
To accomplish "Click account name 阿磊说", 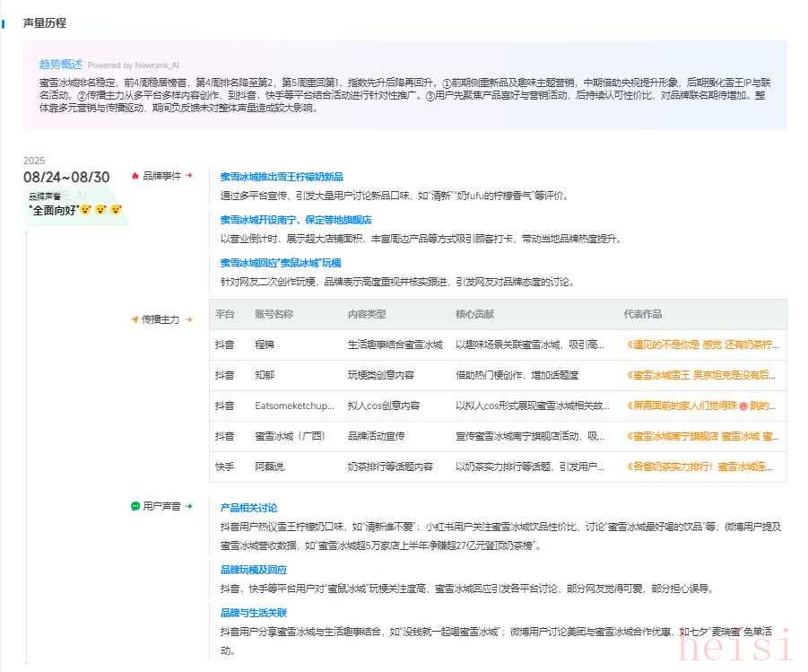I will click(270, 467).
